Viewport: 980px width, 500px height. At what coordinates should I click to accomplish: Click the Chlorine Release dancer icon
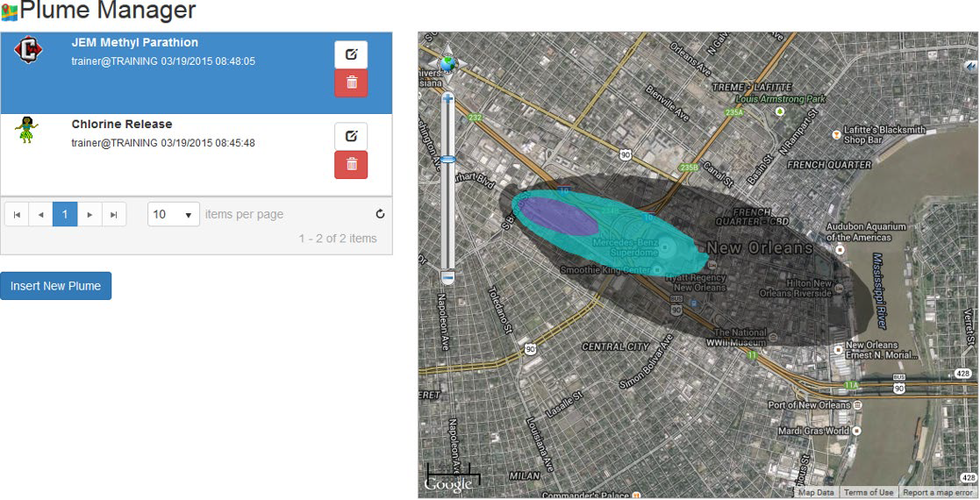[x=25, y=129]
